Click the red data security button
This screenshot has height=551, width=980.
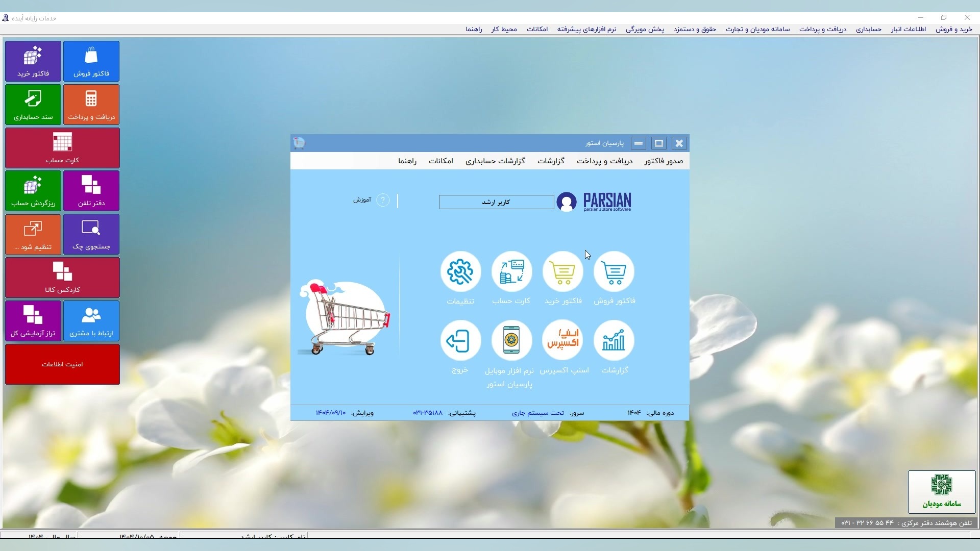tap(62, 364)
